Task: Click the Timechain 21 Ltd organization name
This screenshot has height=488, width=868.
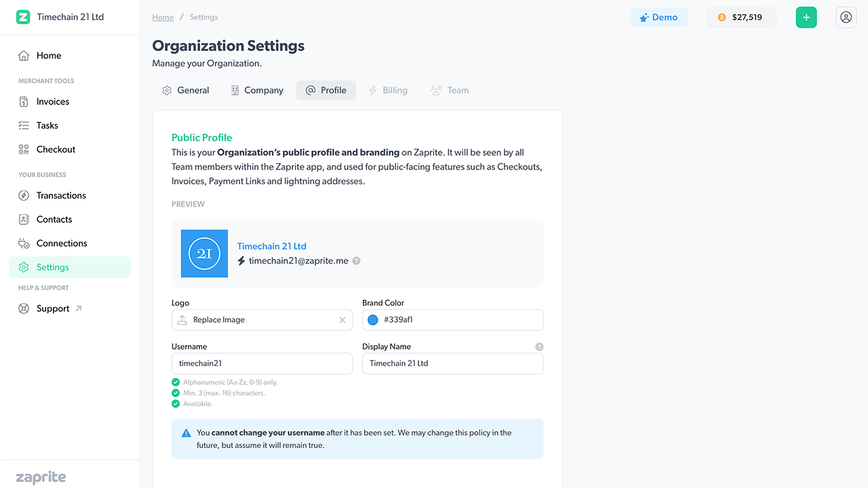Action: pyautogui.click(x=71, y=17)
